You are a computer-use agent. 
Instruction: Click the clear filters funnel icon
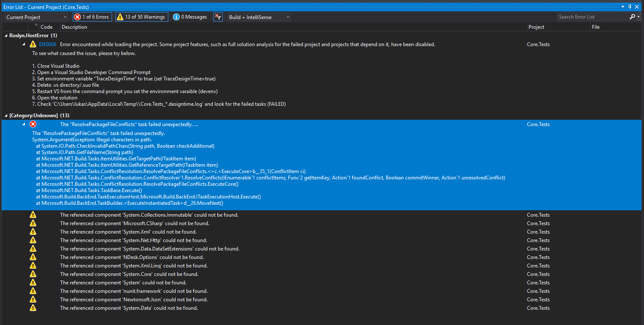[x=218, y=17]
